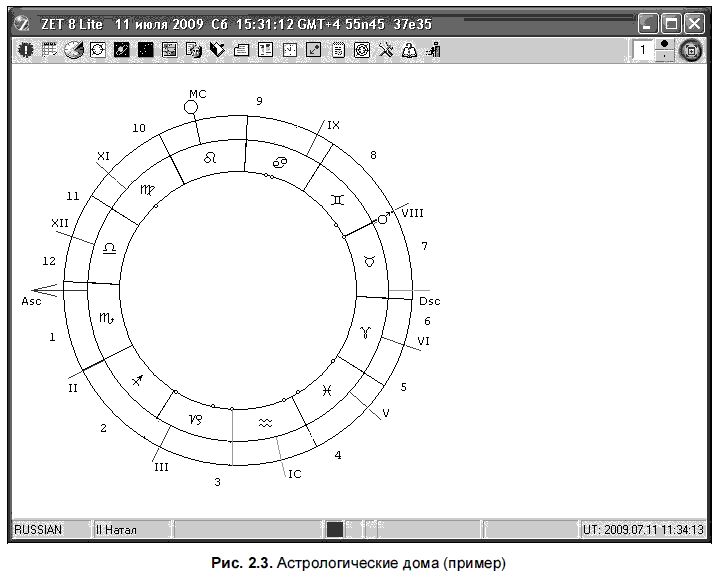This screenshot has width=719, height=576.
Task: Click the lower stepper button beside number 1
Action: (x=664, y=56)
